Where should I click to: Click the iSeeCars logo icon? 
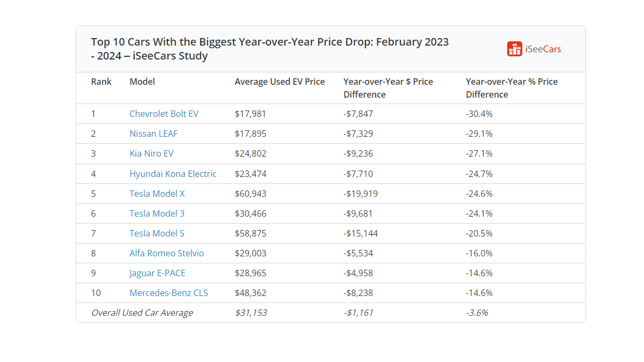[515, 49]
